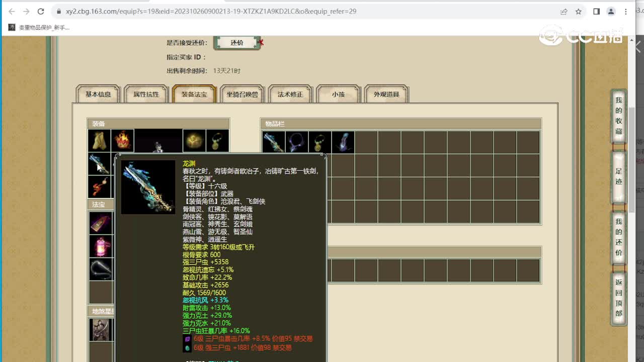The width and height of the screenshot is (644, 362).
Task: Open the Chrome three-dot menu
Action: [626, 11]
